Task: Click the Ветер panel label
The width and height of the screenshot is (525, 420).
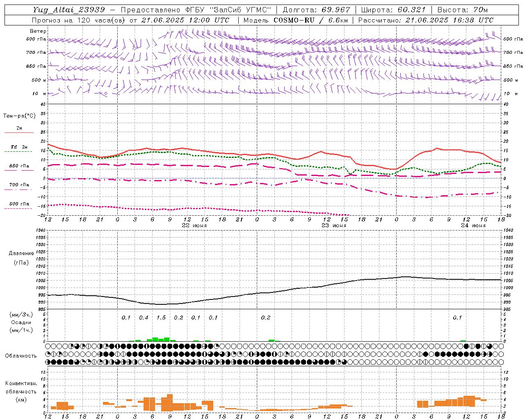Action: click(x=38, y=31)
